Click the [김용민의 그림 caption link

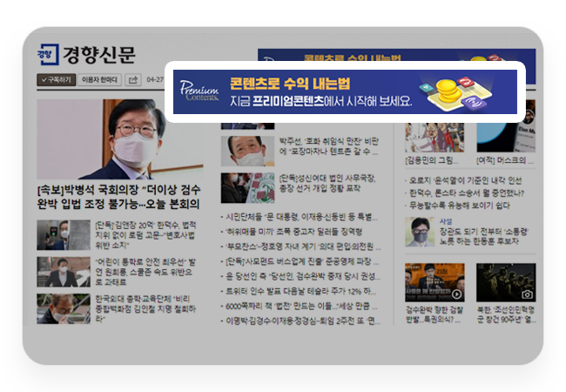point(432,160)
